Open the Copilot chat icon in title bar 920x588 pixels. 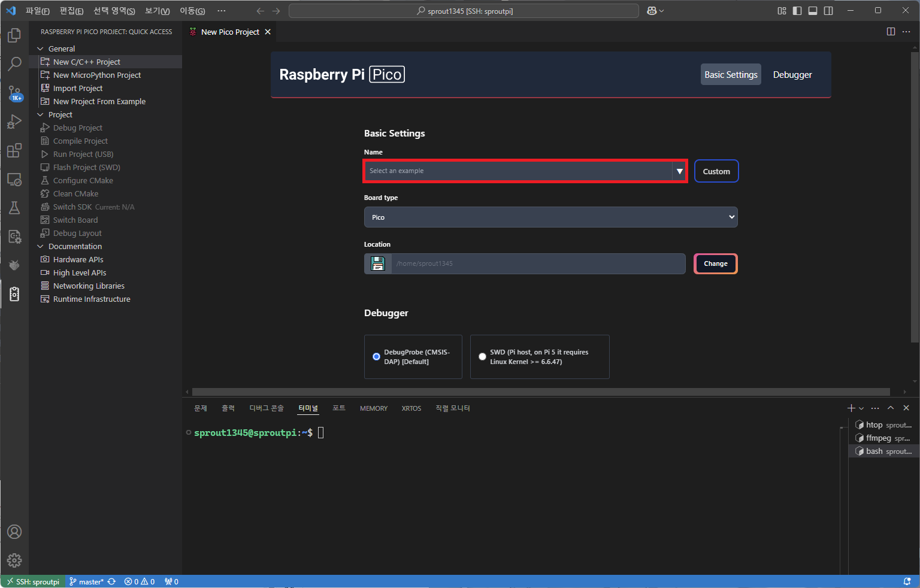point(652,11)
